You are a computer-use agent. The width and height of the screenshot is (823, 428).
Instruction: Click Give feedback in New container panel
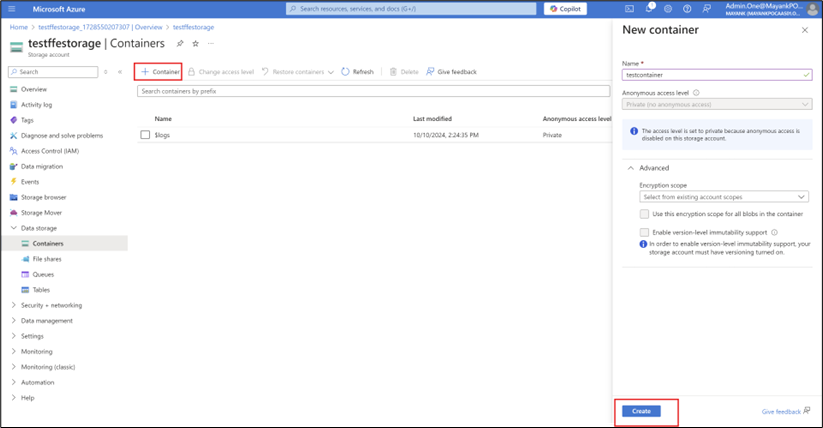(x=786, y=411)
